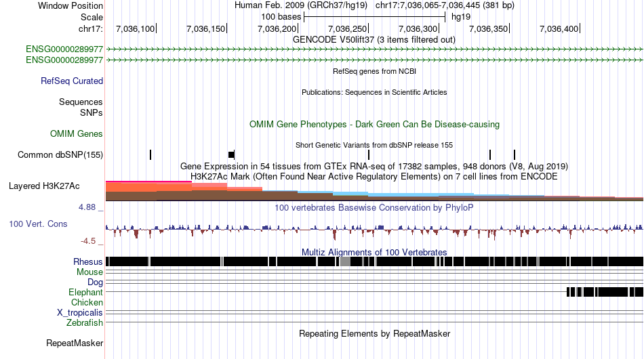The image size is (644, 359).
Task: Click the 7,036,150 ruler position
Action: tap(206, 28)
